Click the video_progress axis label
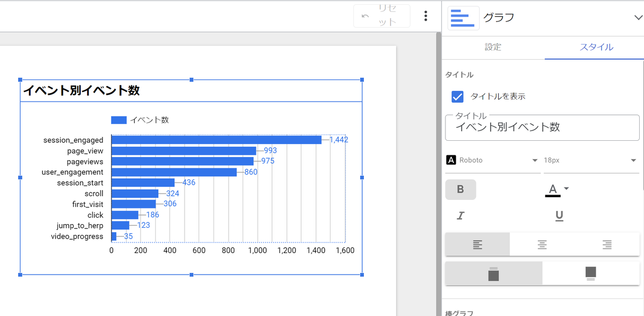The image size is (644, 316). [77, 236]
